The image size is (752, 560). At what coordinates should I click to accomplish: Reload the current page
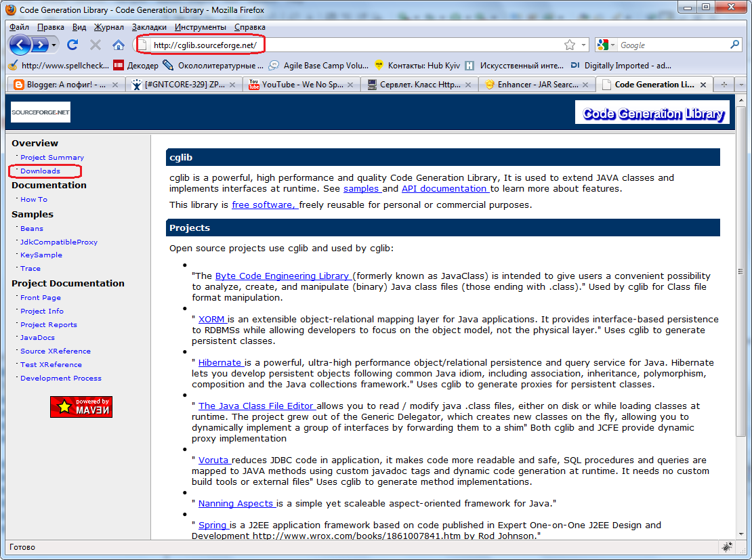pos(72,45)
